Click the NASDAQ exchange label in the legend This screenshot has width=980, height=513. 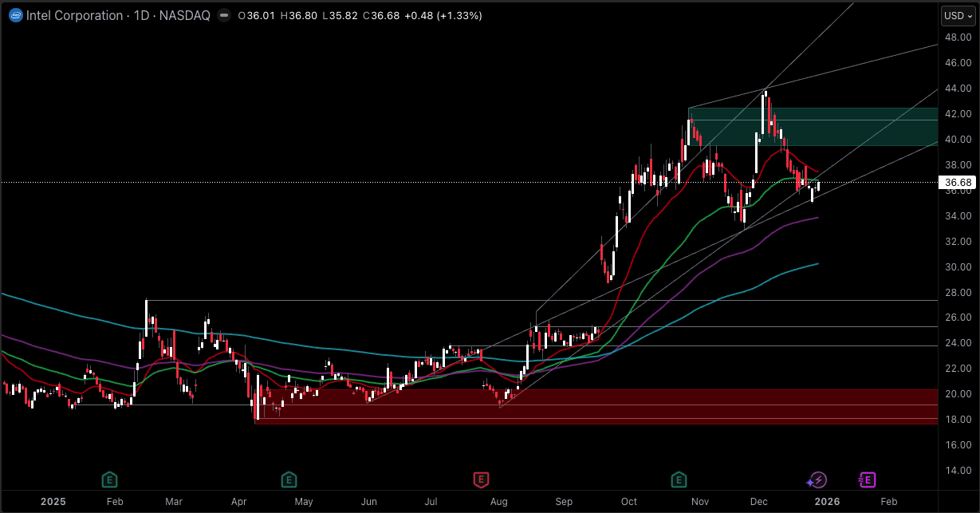(183, 15)
